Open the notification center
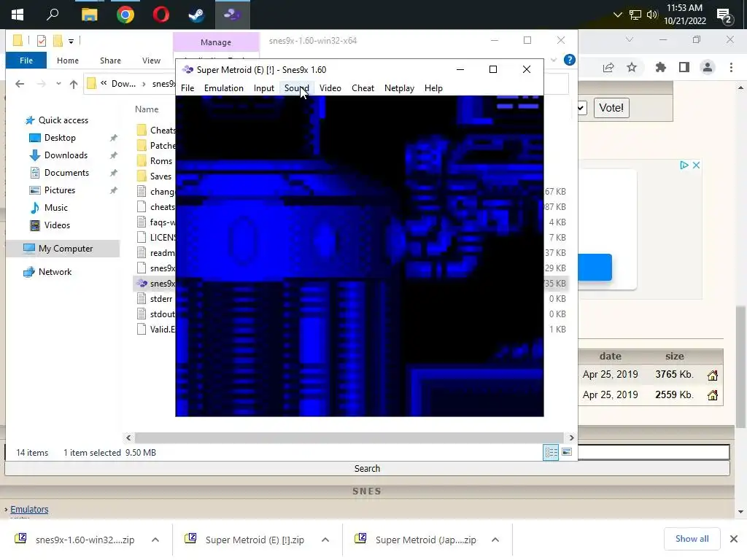Screen dimensions: 747x560 click(724, 16)
